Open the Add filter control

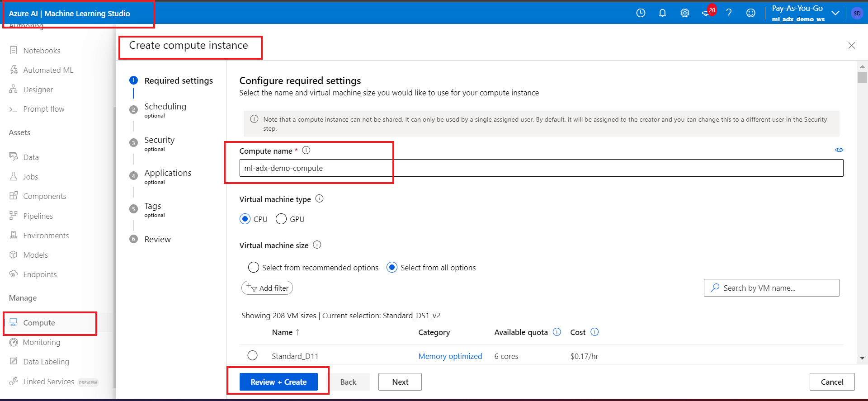(x=267, y=288)
